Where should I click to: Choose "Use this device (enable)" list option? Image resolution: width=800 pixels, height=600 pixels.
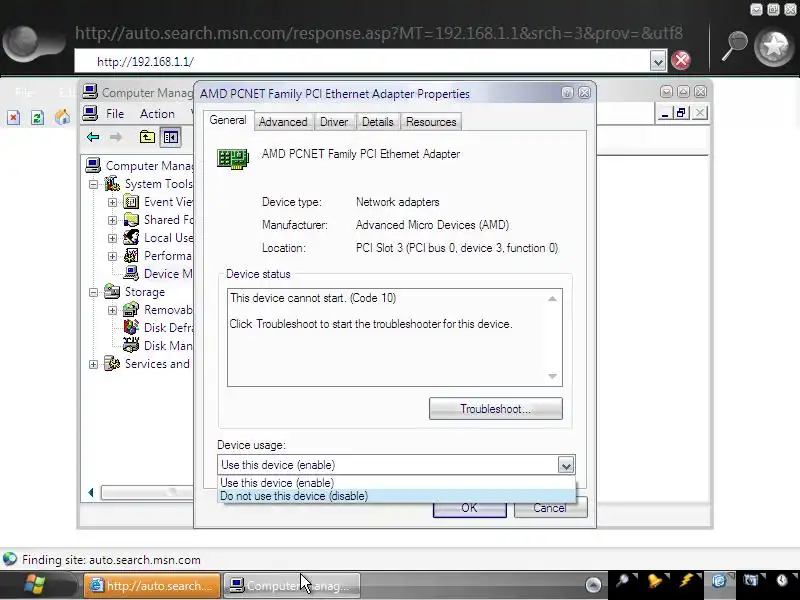click(396, 483)
